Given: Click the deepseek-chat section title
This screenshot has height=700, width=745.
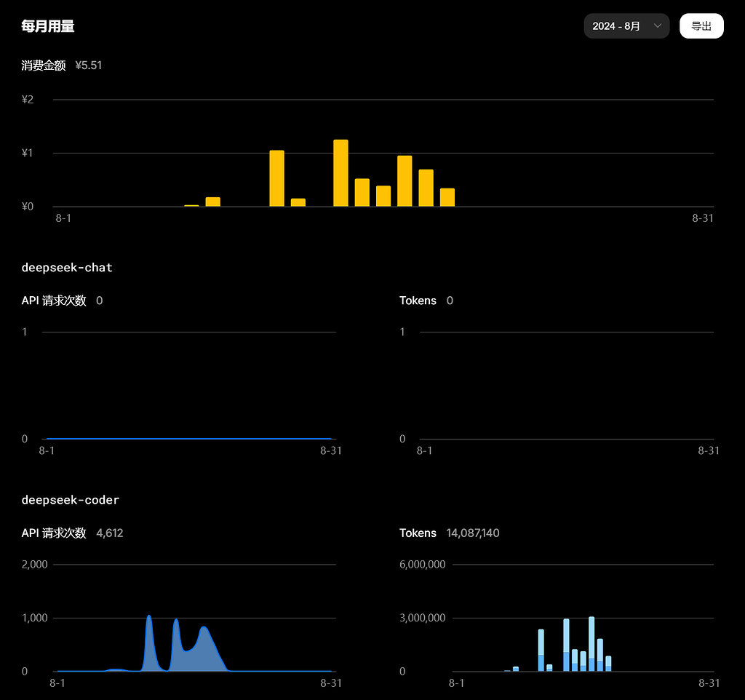Looking at the screenshot, I should point(67,268).
